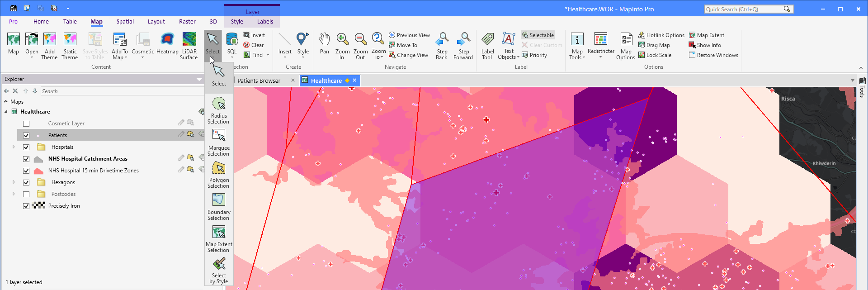868x290 pixels.
Task: Activate the Boundary Selection tool
Action: click(x=219, y=207)
